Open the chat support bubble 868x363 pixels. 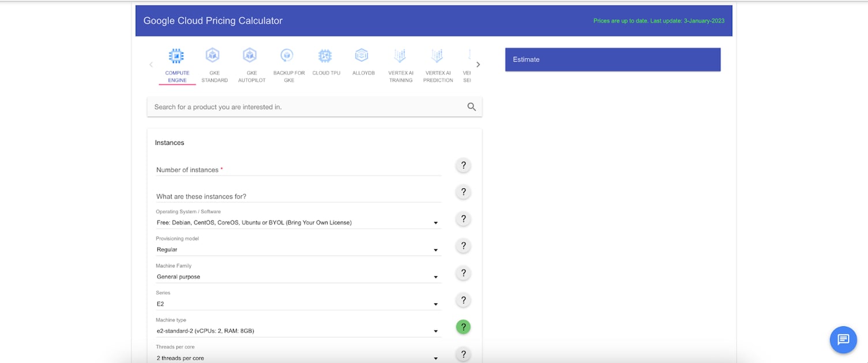tap(843, 339)
